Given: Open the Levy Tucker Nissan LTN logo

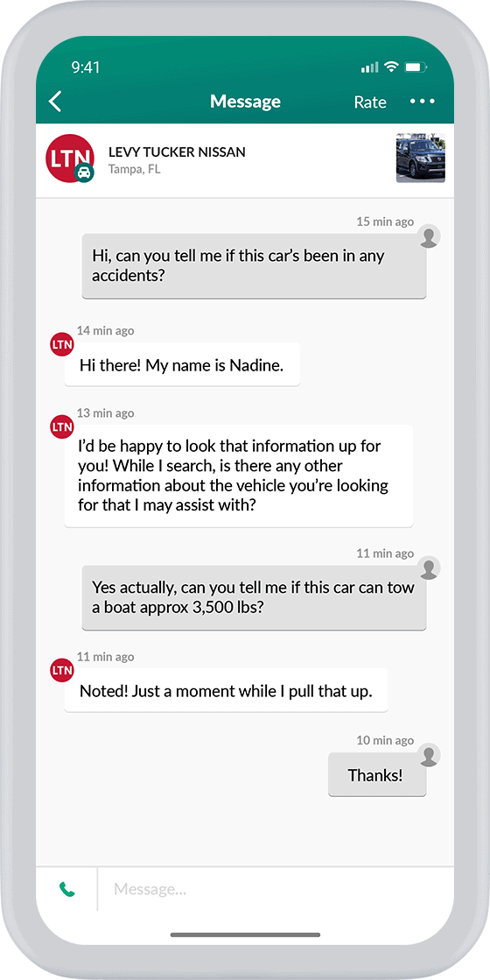Looking at the screenshot, I should [x=70, y=157].
